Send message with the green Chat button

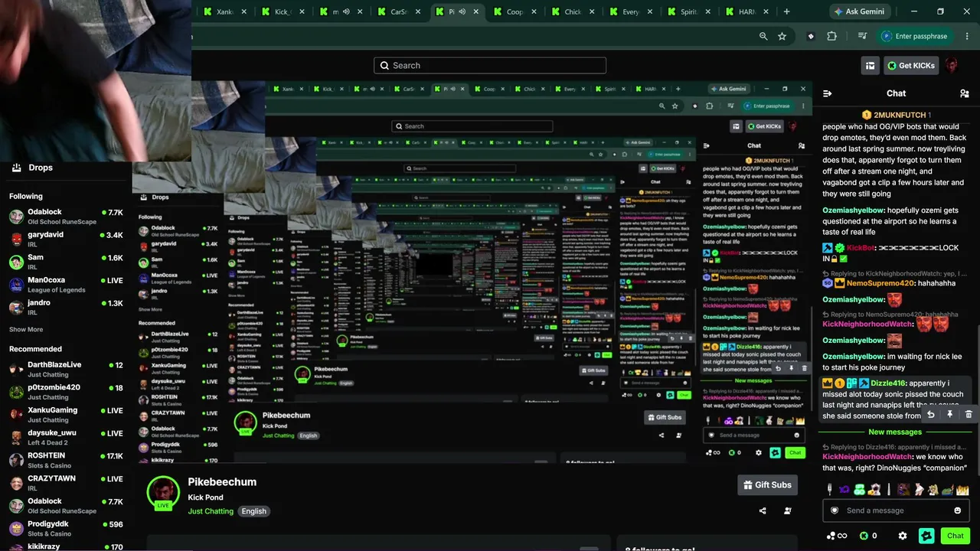click(955, 536)
